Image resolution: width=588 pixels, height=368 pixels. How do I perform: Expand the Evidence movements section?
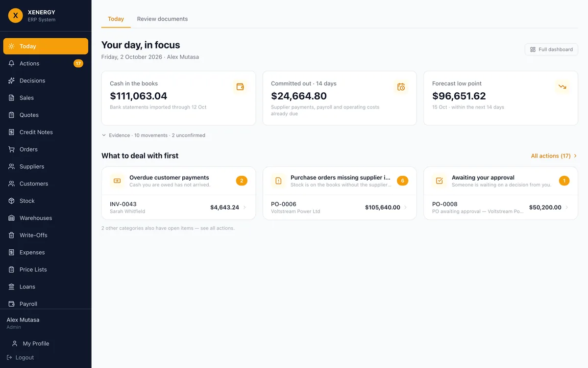[x=153, y=135]
